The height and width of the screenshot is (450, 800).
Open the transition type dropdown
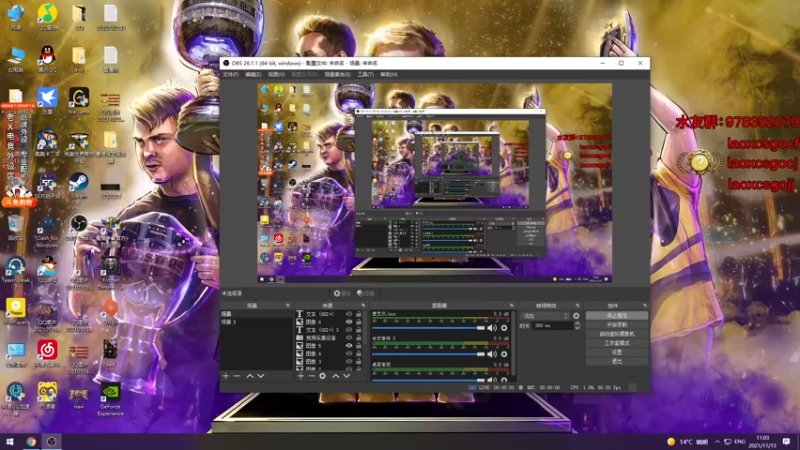tap(544, 316)
